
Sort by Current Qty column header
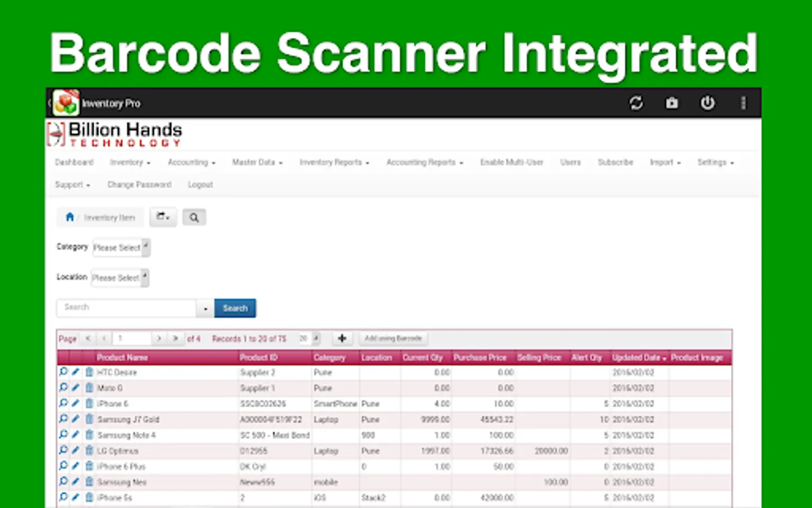tap(422, 357)
